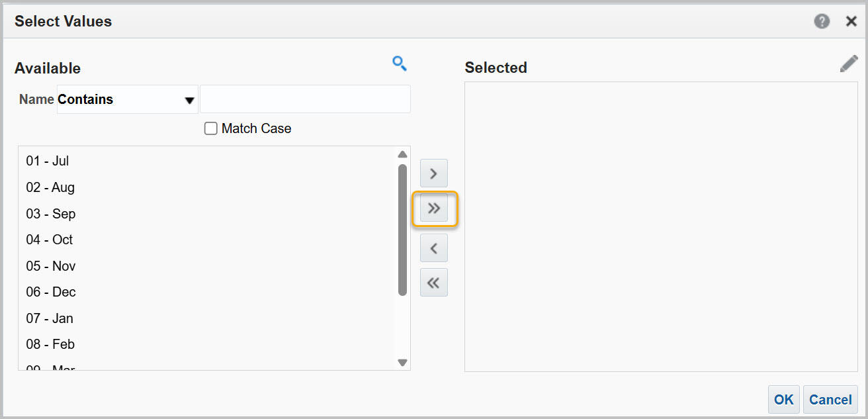Open the search options magnifier icon
Image resolution: width=868 pixels, height=419 pixels.
(x=400, y=64)
